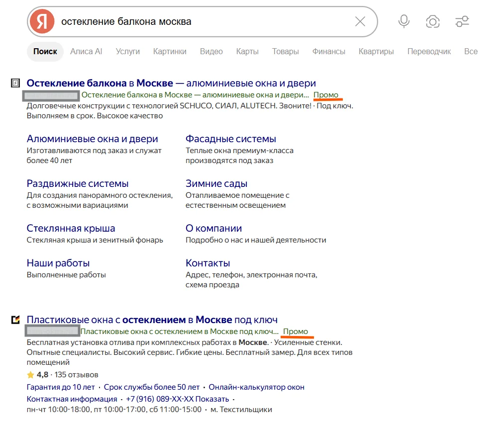504x424 pixels.
Task: Click 'Бесплатная установка отлива' ad description
Action: point(190,352)
